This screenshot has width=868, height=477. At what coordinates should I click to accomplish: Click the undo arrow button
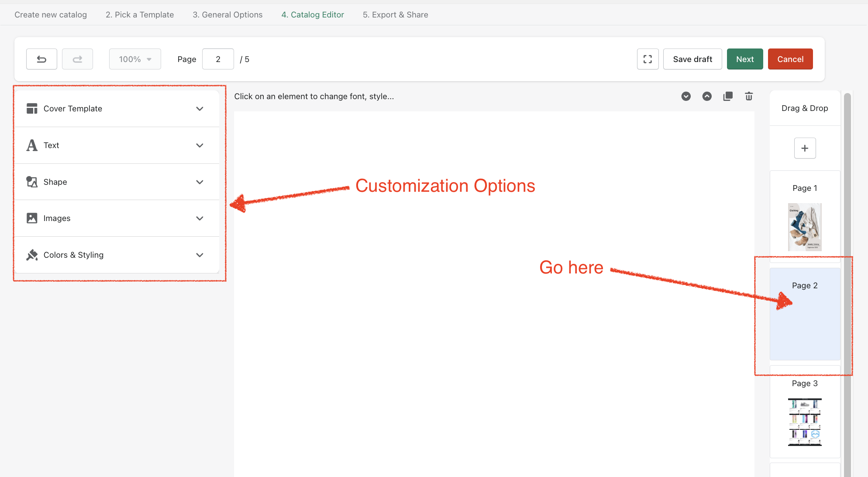(41, 59)
